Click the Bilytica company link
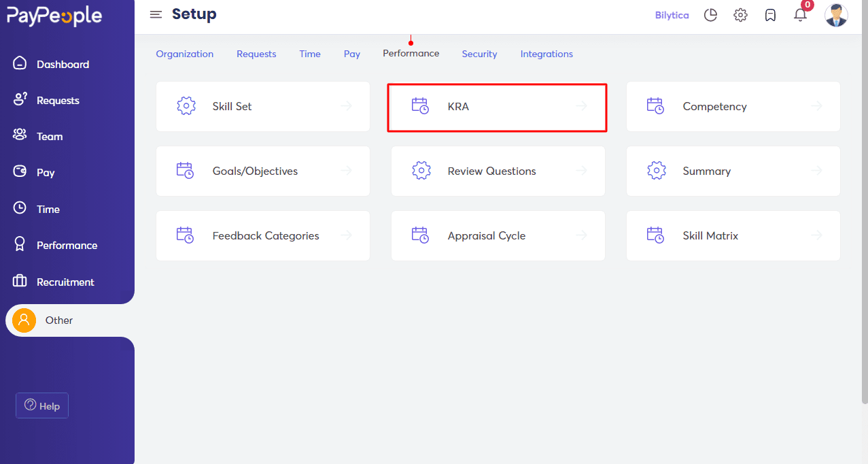 point(672,15)
